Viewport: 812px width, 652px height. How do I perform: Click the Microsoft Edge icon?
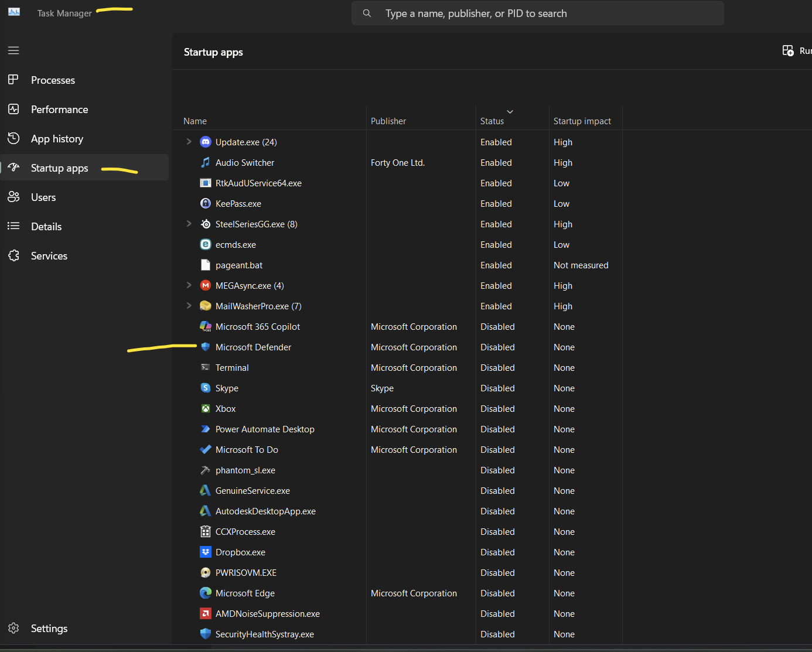[x=206, y=593]
